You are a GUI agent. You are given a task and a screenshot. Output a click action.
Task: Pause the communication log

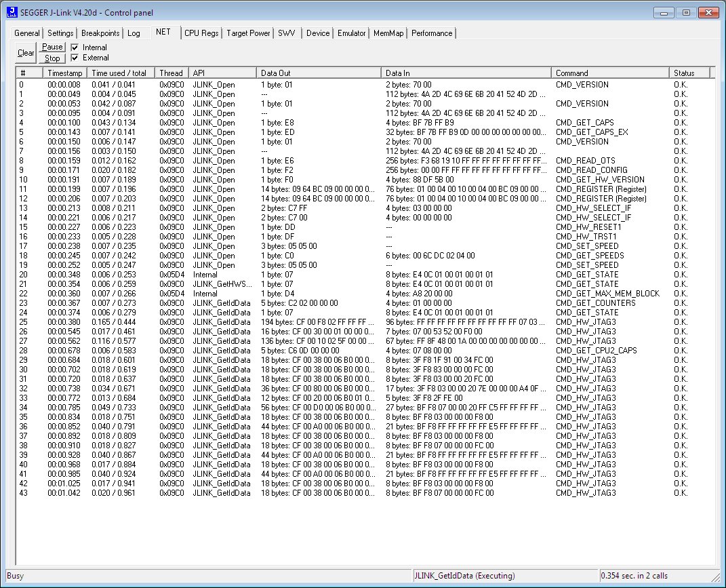52,47
